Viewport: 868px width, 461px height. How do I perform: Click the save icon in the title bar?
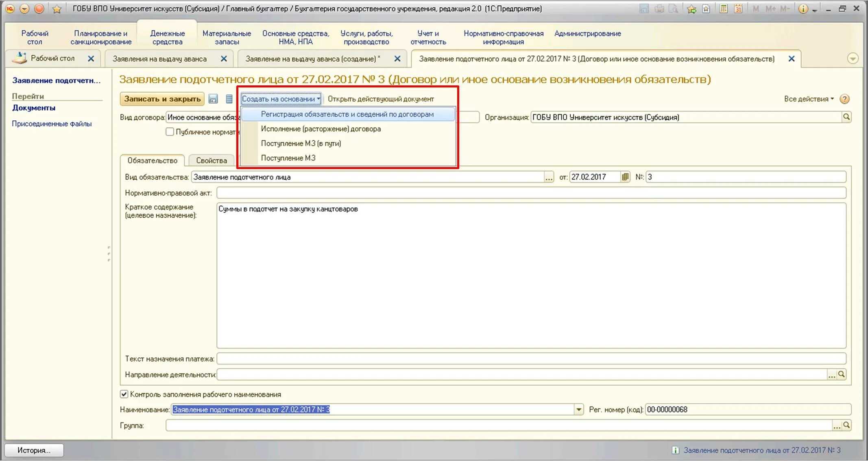644,9
